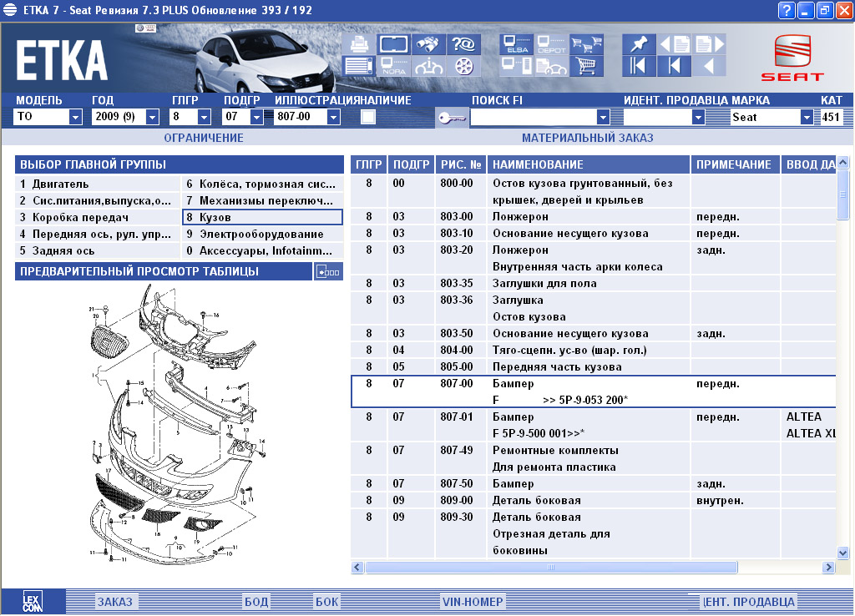Click the КАТ field showing 451
Screen dimensions: 855x616
[831, 117]
